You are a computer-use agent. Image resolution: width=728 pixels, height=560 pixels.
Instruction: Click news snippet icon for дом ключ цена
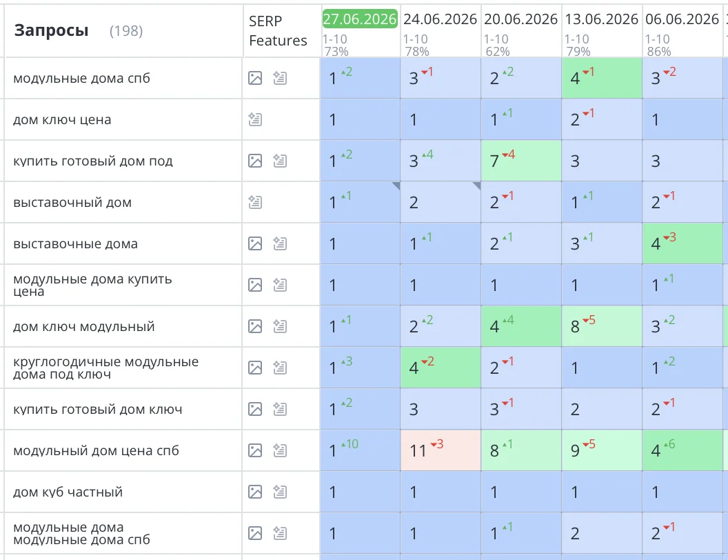(x=255, y=119)
